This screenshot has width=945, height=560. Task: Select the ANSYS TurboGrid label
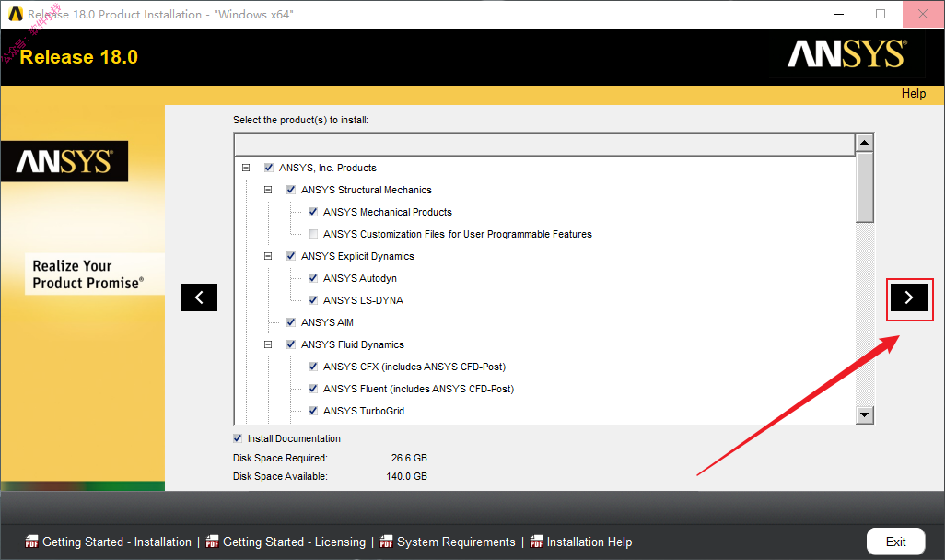pyautogui.click(x=364, y=411)
